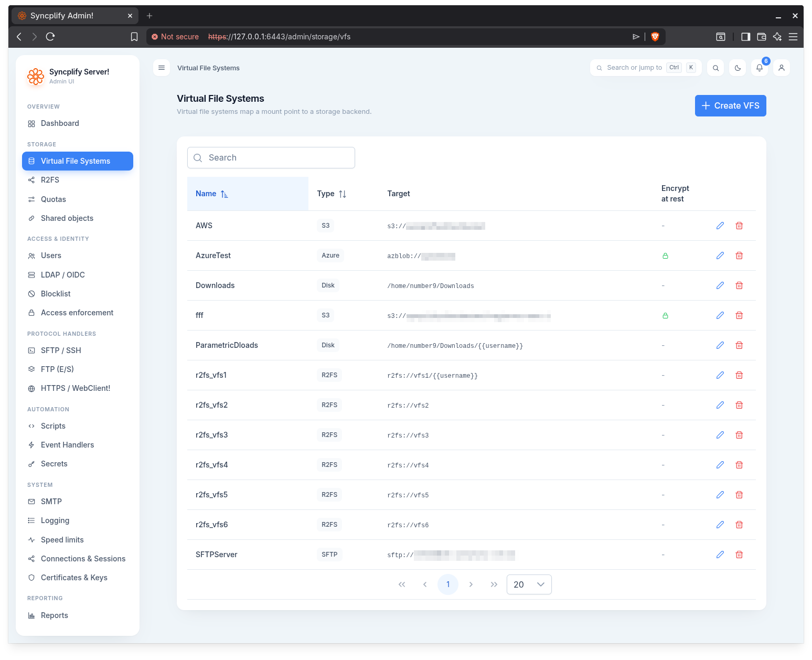The height and width of the screenshot is (660, 812).
Task: Open the browser main menu
Action: tap(793, 37)
